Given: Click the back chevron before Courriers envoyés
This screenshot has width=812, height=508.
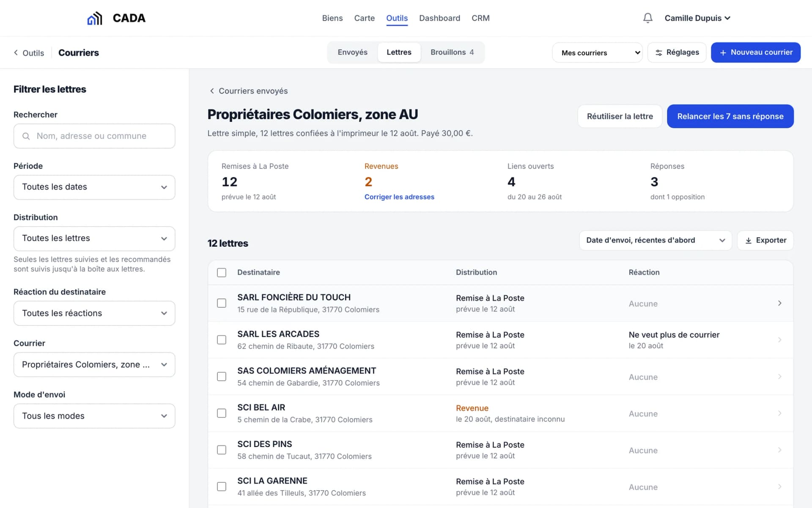Looking at the screenshot, I should [212, 91].
